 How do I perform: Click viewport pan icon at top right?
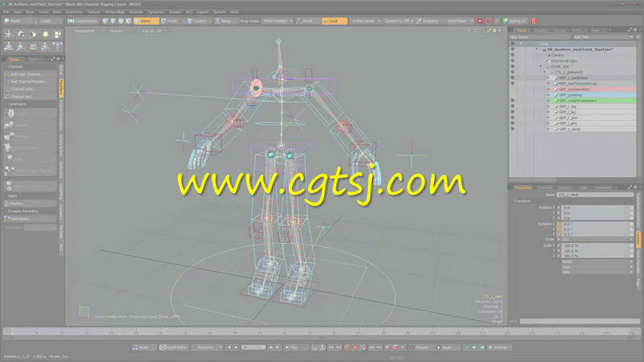click(x=469, y=31)
